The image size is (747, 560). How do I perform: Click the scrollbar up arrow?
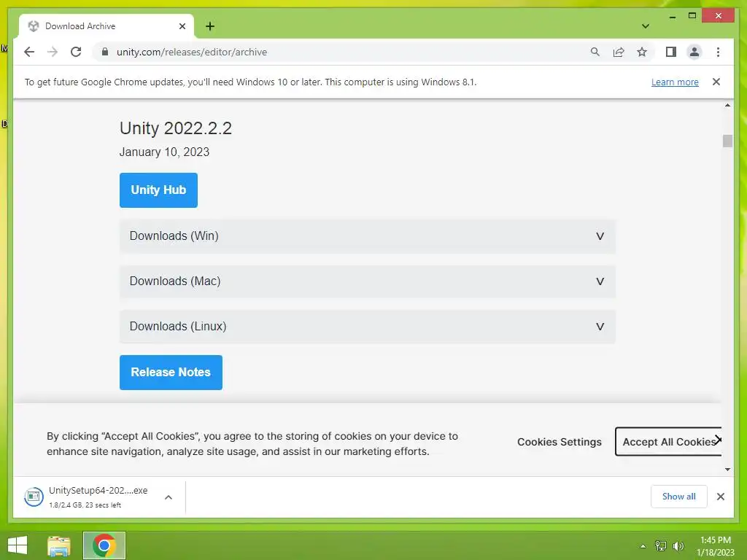point(727,105)
